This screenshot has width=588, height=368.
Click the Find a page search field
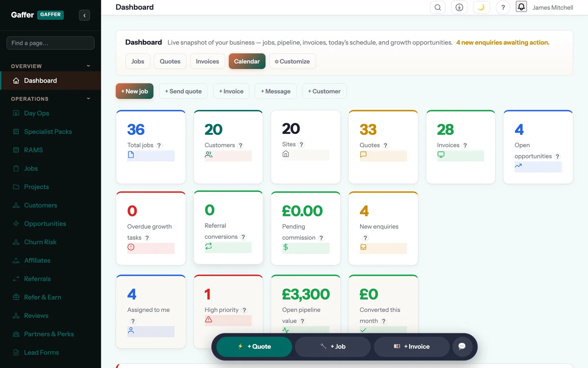tap(51, 43)
